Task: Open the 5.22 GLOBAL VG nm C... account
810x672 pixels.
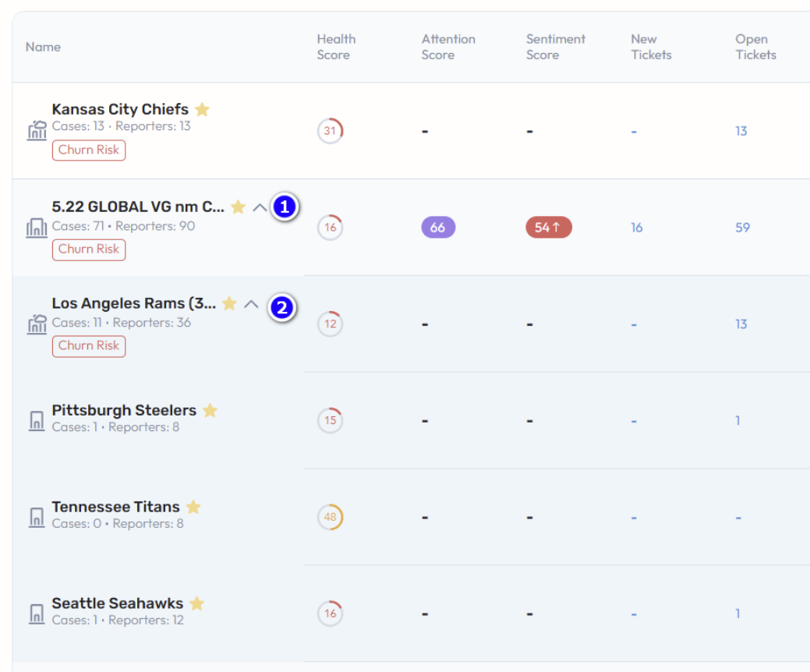Action: [x=138, y=207]
